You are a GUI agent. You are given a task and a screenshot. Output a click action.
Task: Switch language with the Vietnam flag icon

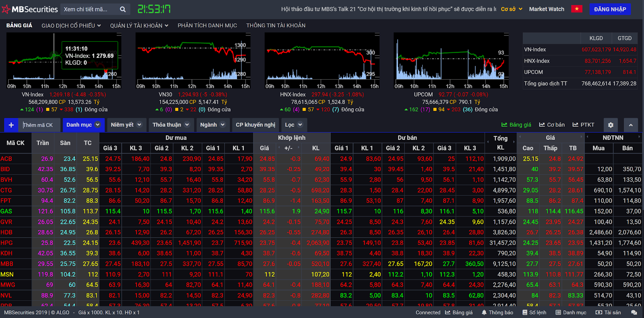pos(577,9)
